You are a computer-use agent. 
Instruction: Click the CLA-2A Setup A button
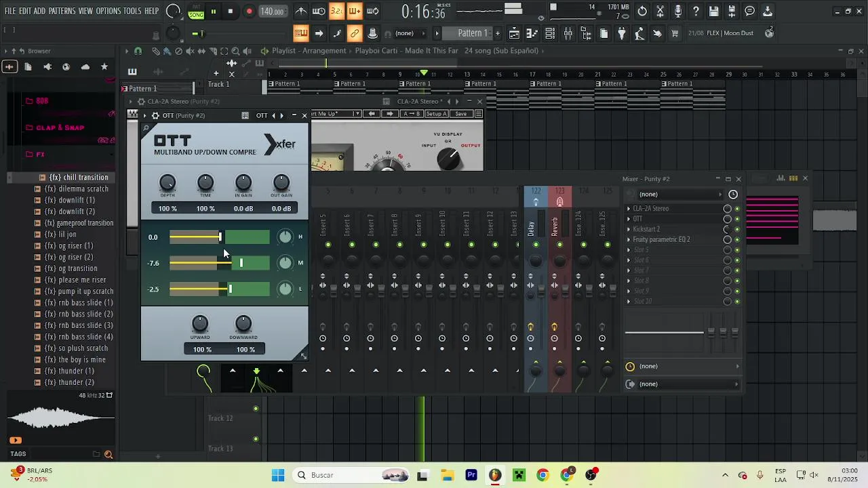pyautogui.click(x=436, y=114)
